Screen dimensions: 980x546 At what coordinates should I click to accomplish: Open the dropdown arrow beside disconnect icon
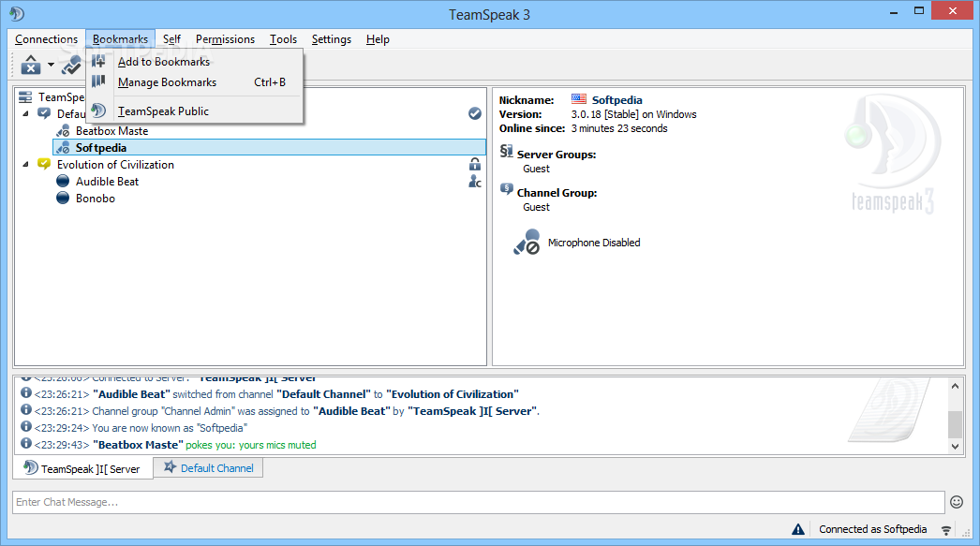tap(51, 65)
